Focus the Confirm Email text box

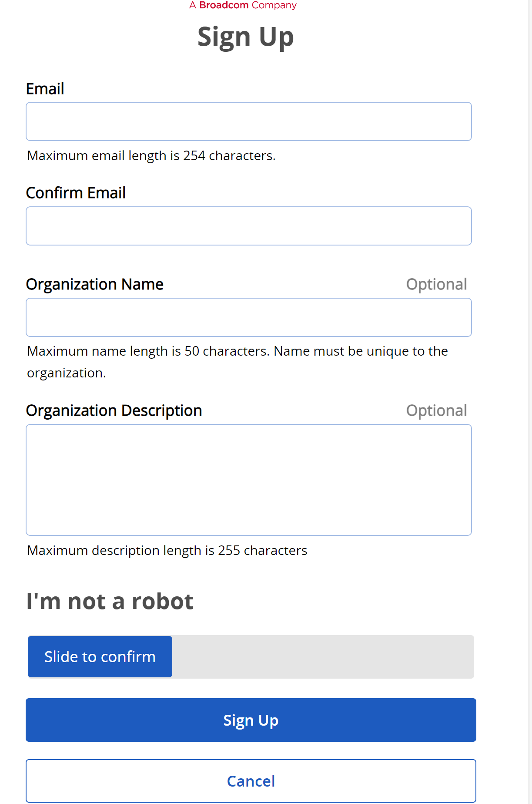pyautogui.click(x=248, y=226)
